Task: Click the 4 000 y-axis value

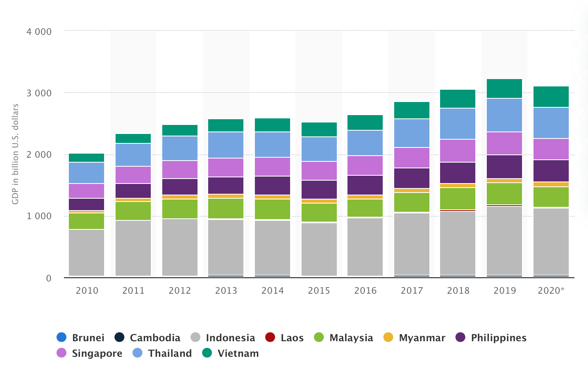Action: [x=39, y=32]
